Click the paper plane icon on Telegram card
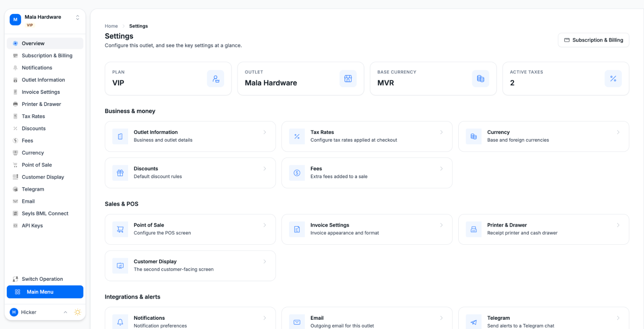 point(474,322)
